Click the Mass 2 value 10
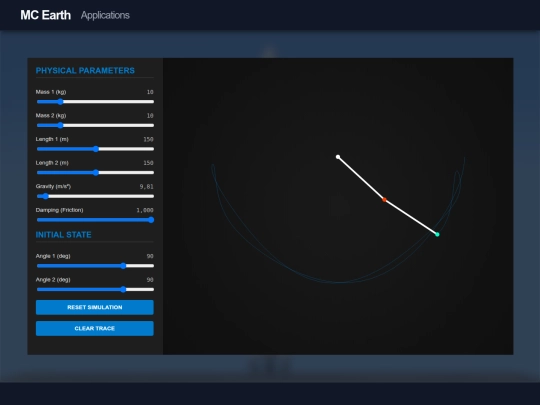Viewport: 540px width, 405px height. coord(150,116)
